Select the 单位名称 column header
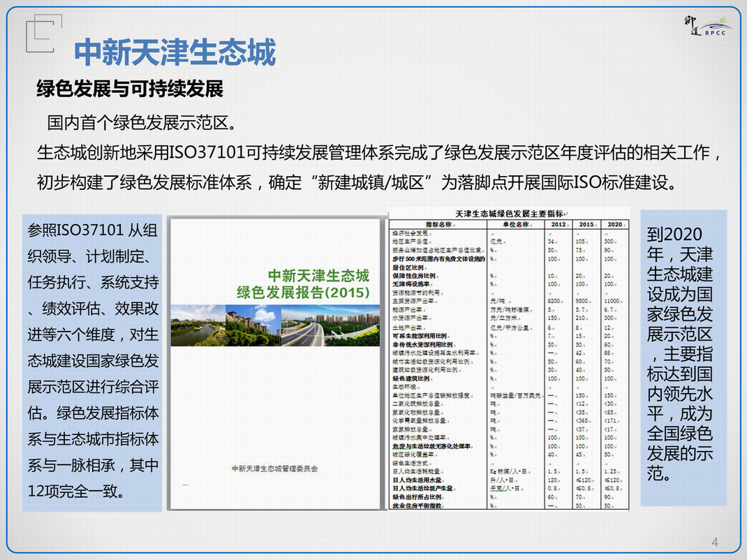This screenshot has height=560, width=747. coord(517,224)
